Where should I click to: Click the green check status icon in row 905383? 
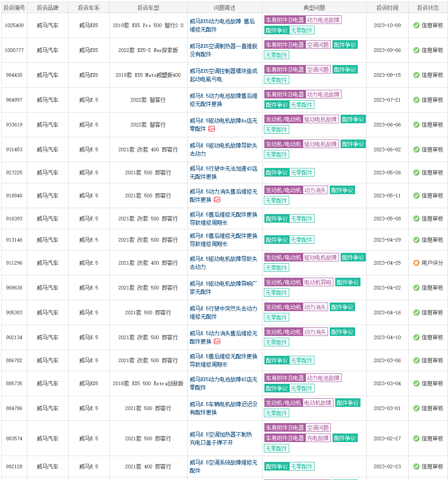tap(416, 312)
